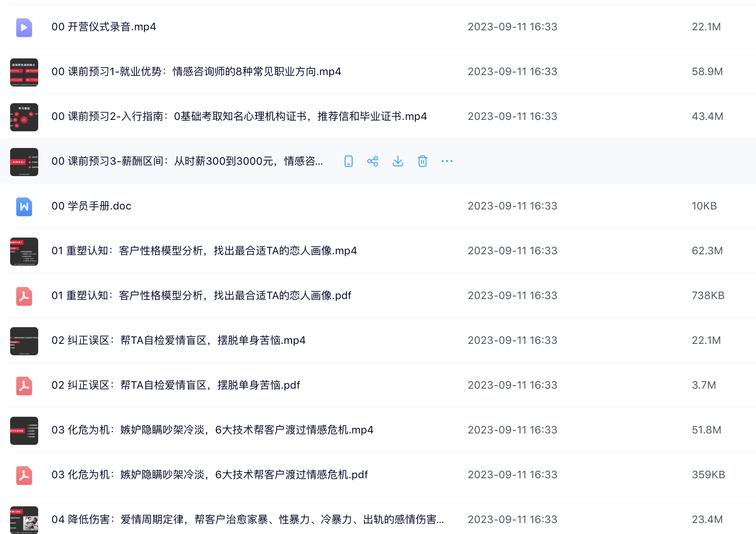This screenshot has width=756, height=534.
Task: Open 04 降低伤害 video file
Action: pyautogui.click(x=247, y=520)
